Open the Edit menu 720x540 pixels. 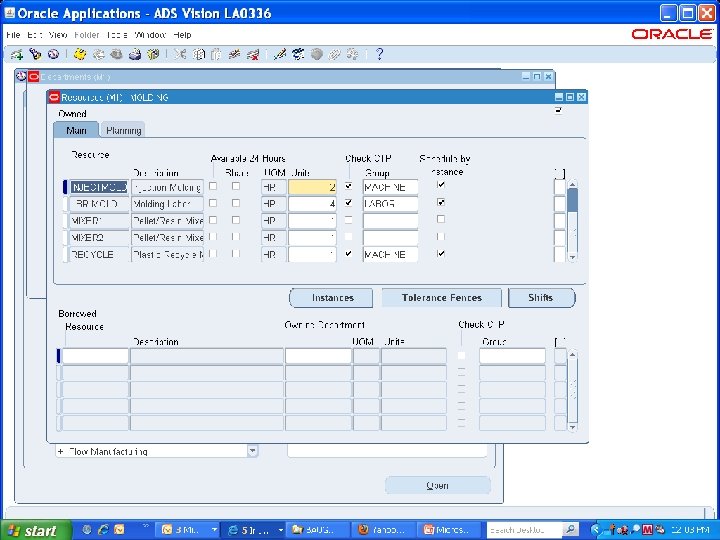(34, 35)
